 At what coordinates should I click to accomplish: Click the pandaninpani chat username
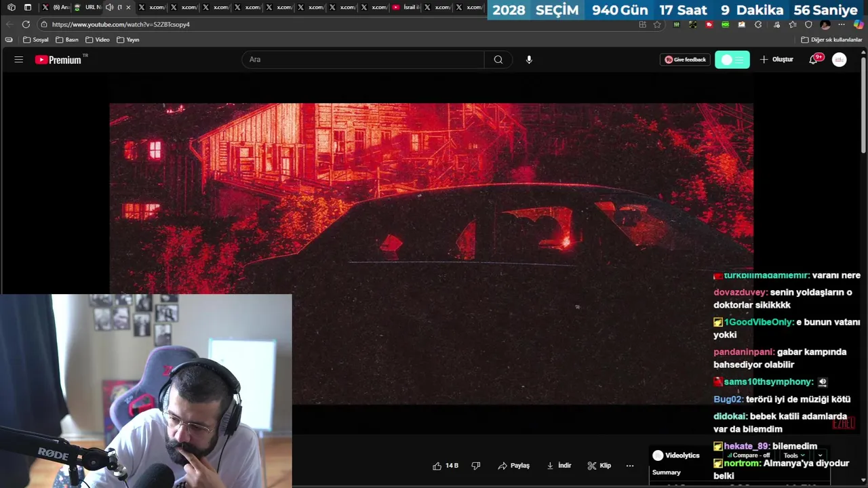744,352
